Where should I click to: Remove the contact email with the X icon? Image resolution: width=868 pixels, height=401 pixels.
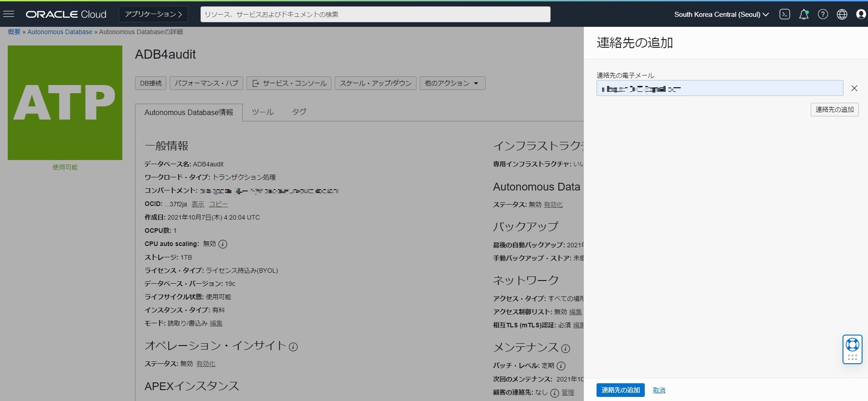pyautogui.click(x=854, y=88)
